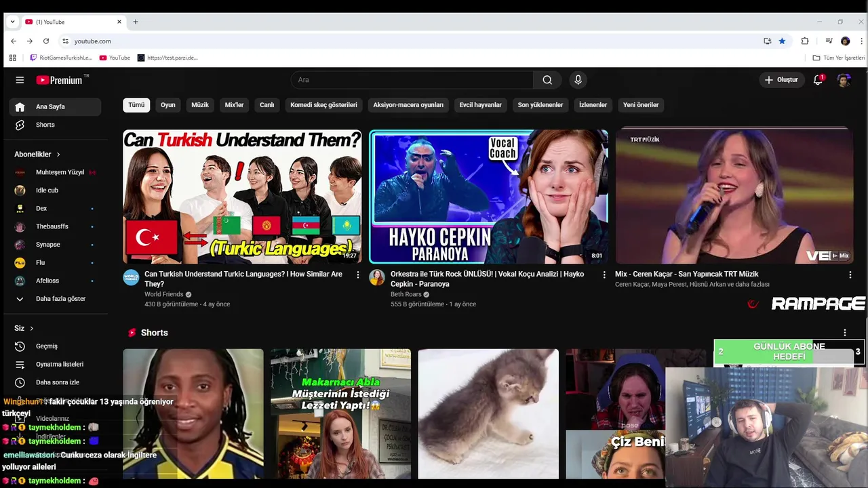
Task: Expand the Siz section chevron
Action: [x=31, y=329]
